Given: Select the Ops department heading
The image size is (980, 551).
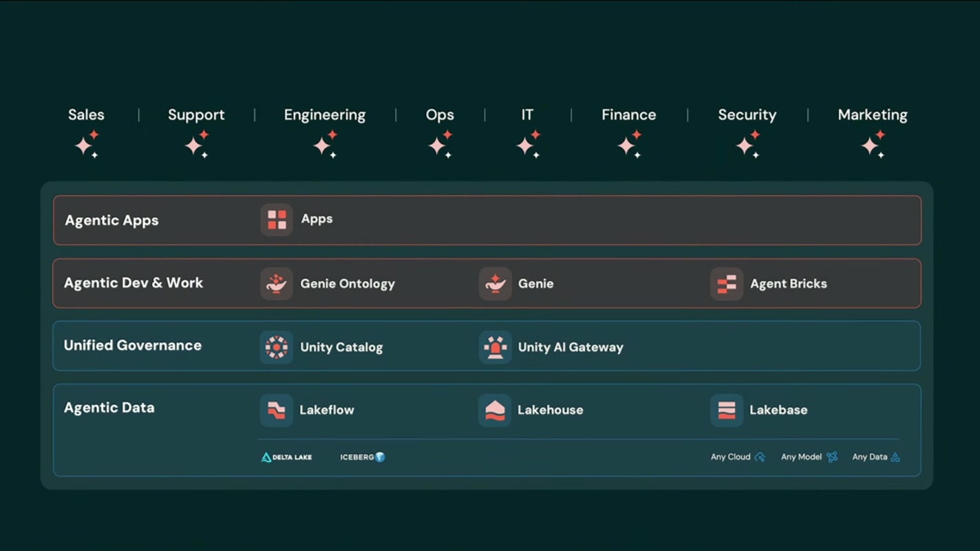Looking at the screenshot, I should tap(440, 115).
